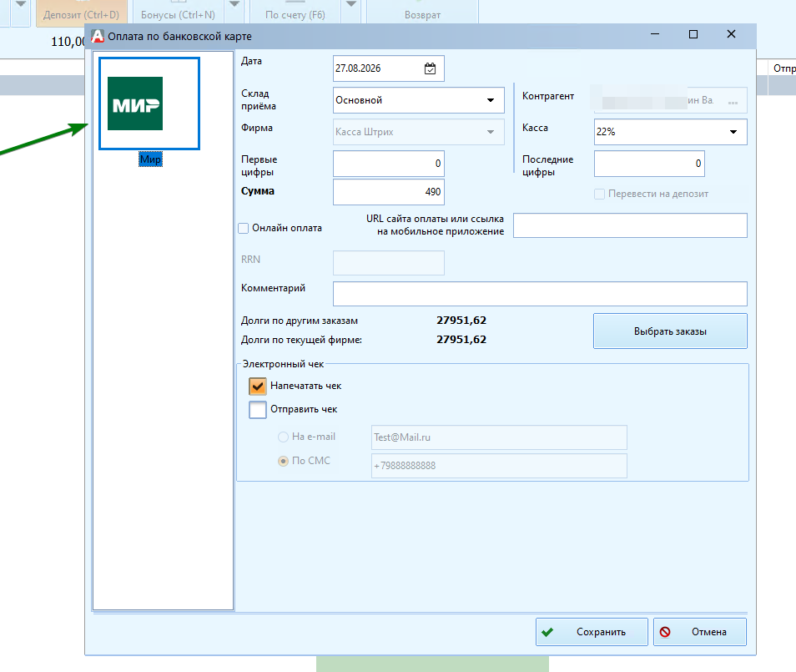Screen dimensions: 796x672
Task: Minimize the Оплата по банковской карте dialog
Action: click(x=655, y=34)
